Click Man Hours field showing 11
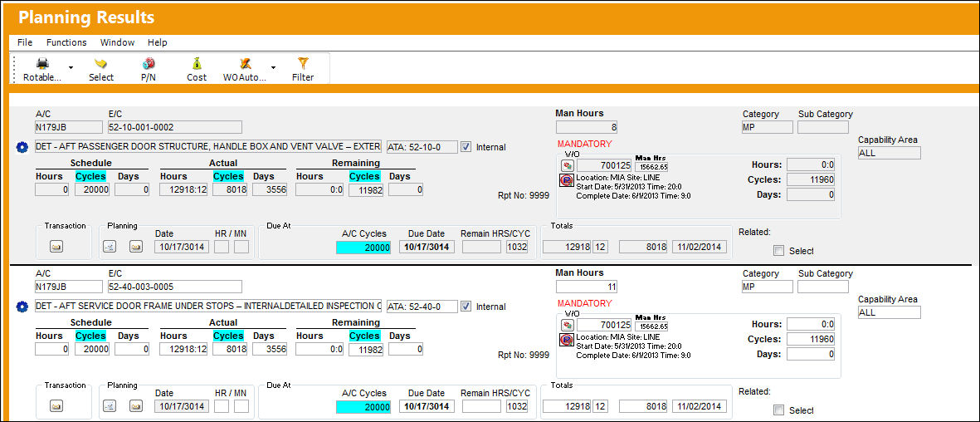 tap(587, 287)
